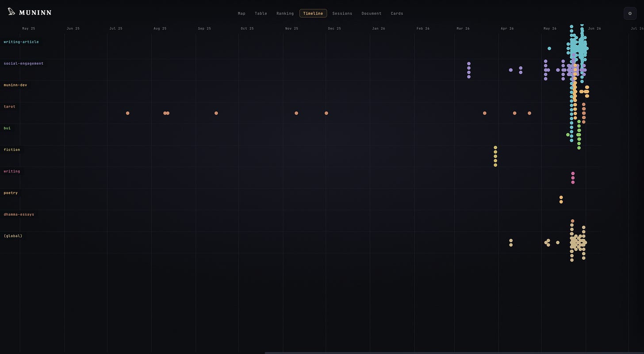Select the fiction row label
The width and height of the screenshot is (644, 354).
pos(12,150)
